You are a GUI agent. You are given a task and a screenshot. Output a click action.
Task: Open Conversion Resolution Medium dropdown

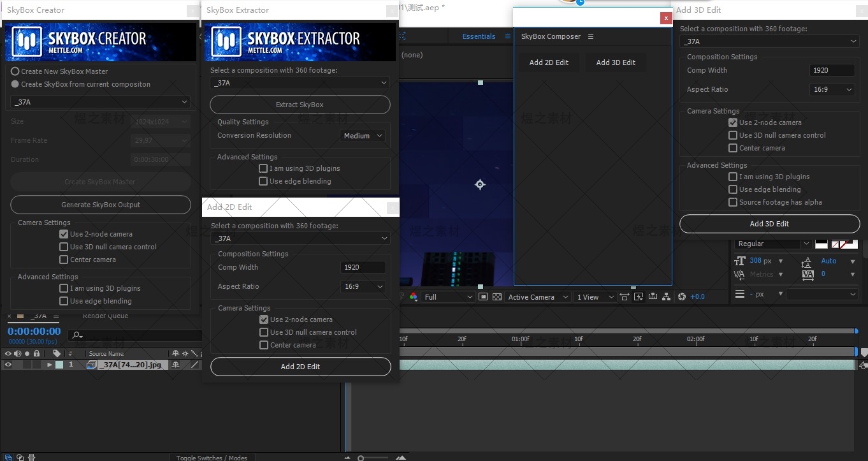(x=363, y=136)
